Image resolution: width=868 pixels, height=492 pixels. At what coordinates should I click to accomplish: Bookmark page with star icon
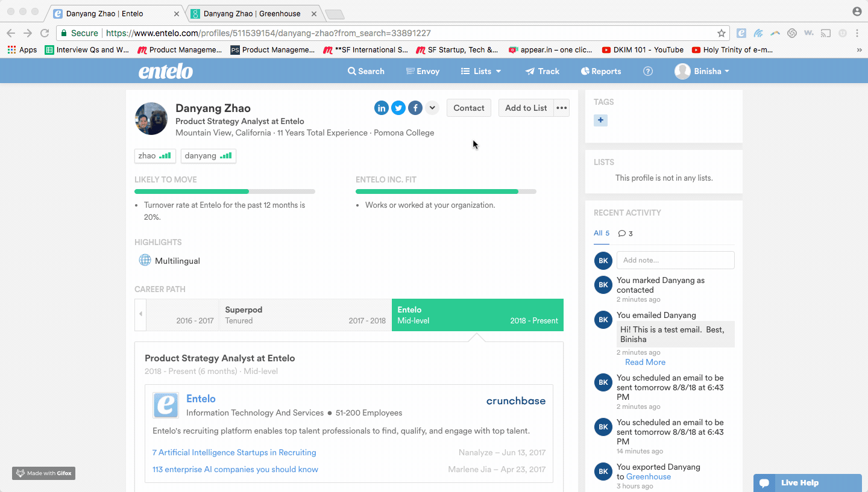point(721,33)
